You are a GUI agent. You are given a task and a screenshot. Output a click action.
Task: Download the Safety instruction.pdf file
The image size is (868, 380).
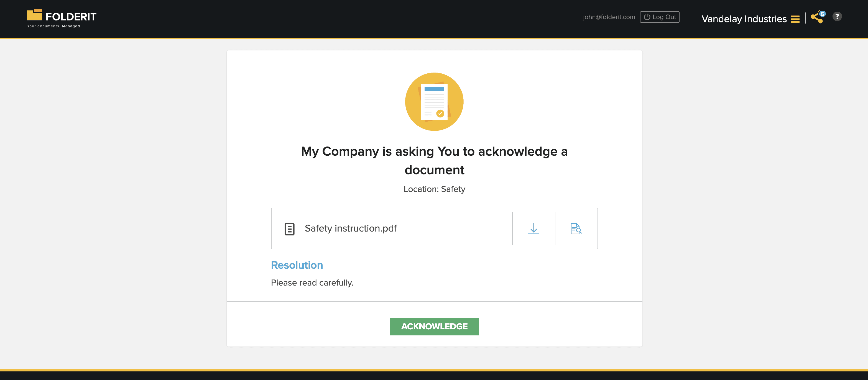coord(533,229)
